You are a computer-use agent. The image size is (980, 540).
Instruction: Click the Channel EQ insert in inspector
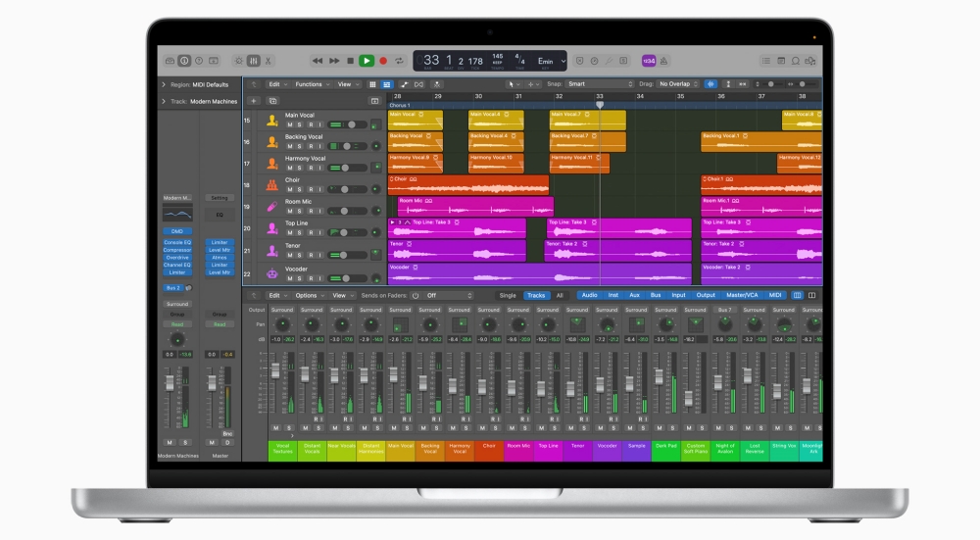click(177, 265)
